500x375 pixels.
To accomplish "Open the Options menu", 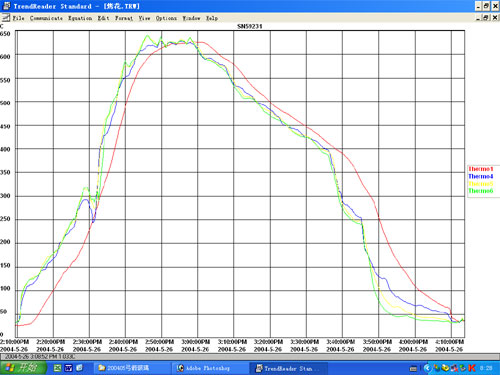I will tap(166, 18).
